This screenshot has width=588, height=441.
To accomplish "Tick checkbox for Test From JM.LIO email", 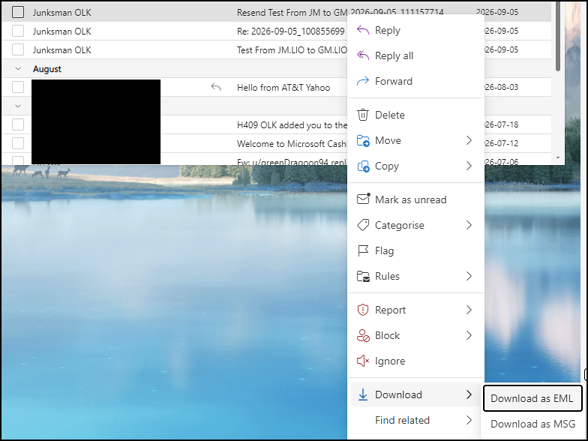I will 18,50.
